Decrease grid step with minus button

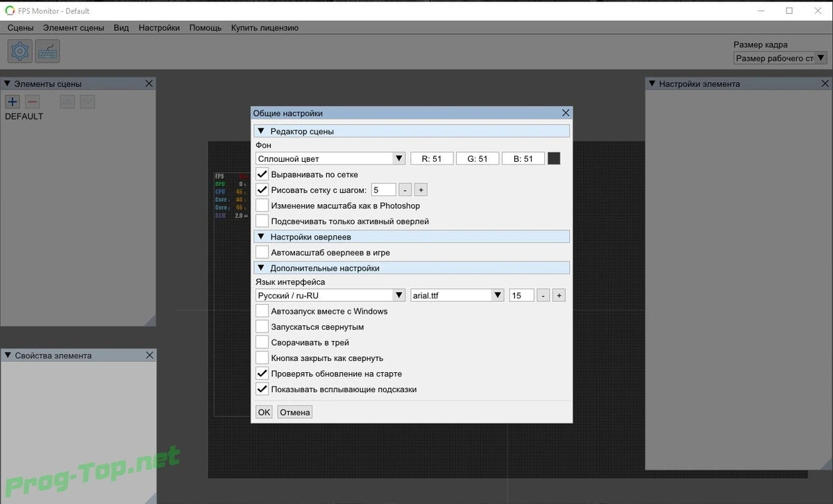(x=405, y=190)
